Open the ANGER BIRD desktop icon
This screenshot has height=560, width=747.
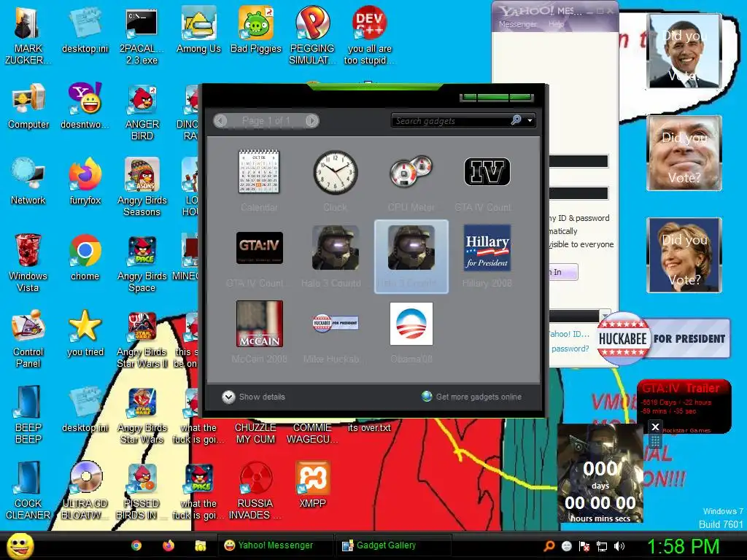tap(142, 112)
